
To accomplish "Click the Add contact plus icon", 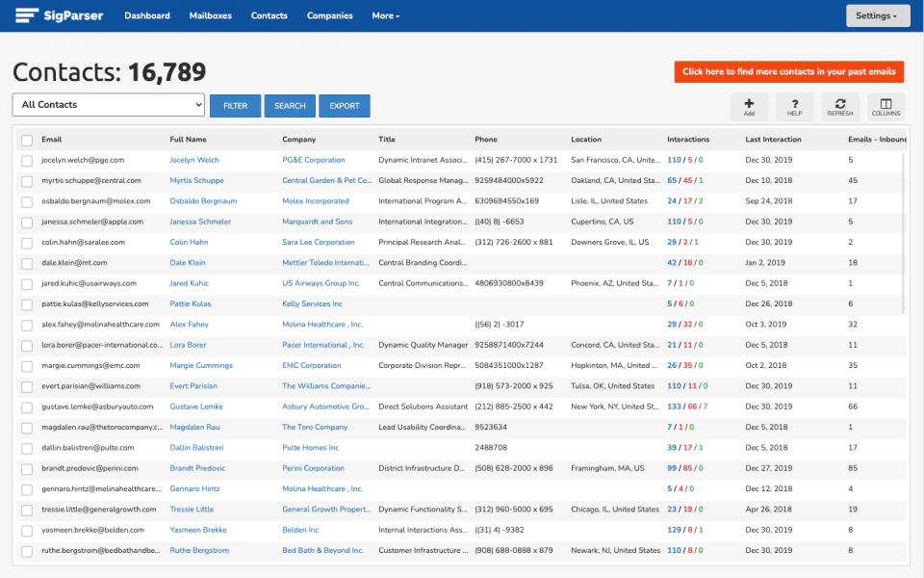I will tap(749, 106).
